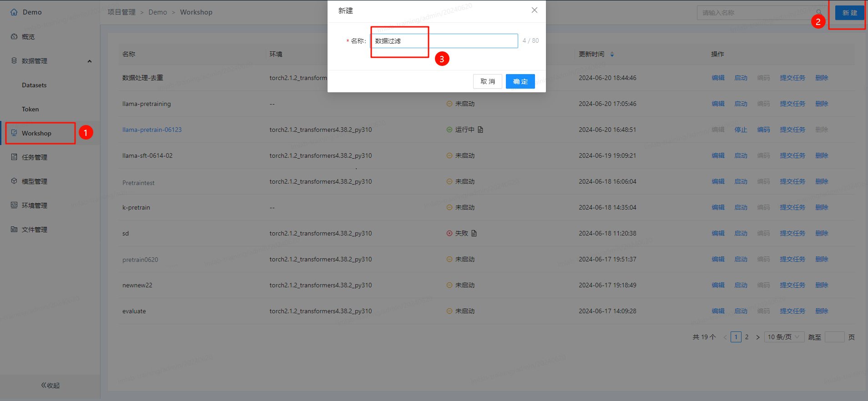Click 确定 to confirm the new workshop
This screenshot has height=401, width=868.
[520, 81]
